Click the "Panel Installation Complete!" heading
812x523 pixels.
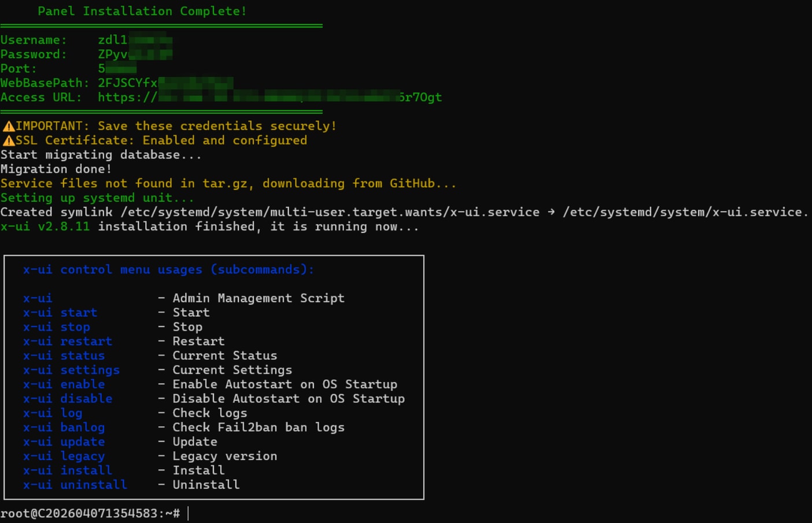(142, 11)
